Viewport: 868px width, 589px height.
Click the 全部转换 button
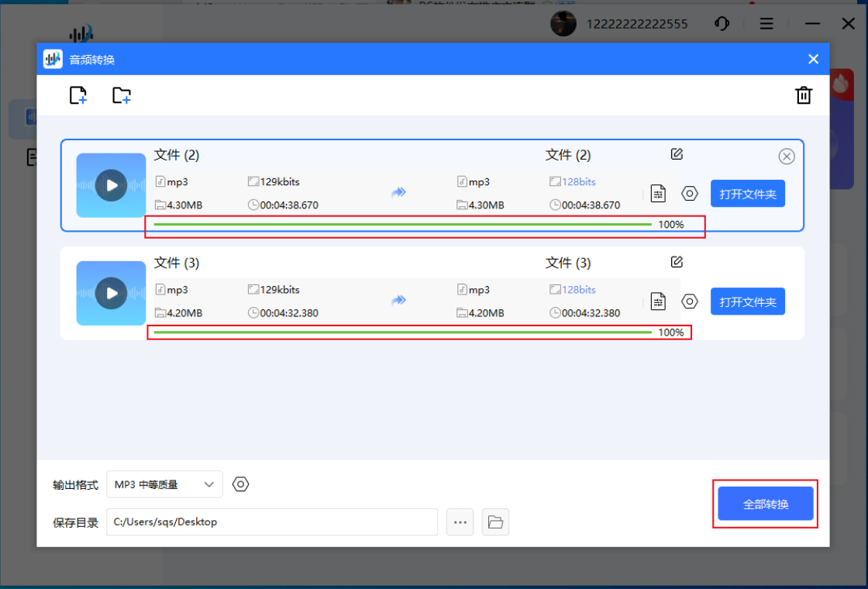tap(766, 504)
